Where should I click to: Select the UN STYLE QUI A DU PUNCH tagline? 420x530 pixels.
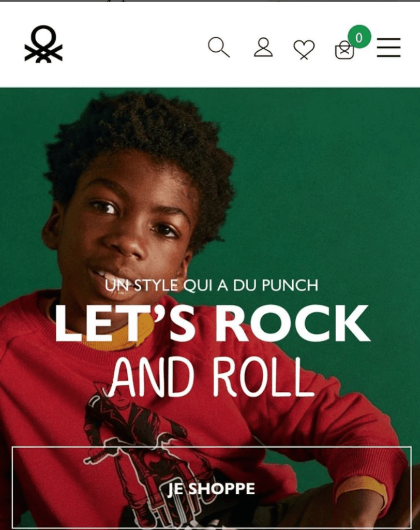212,285
